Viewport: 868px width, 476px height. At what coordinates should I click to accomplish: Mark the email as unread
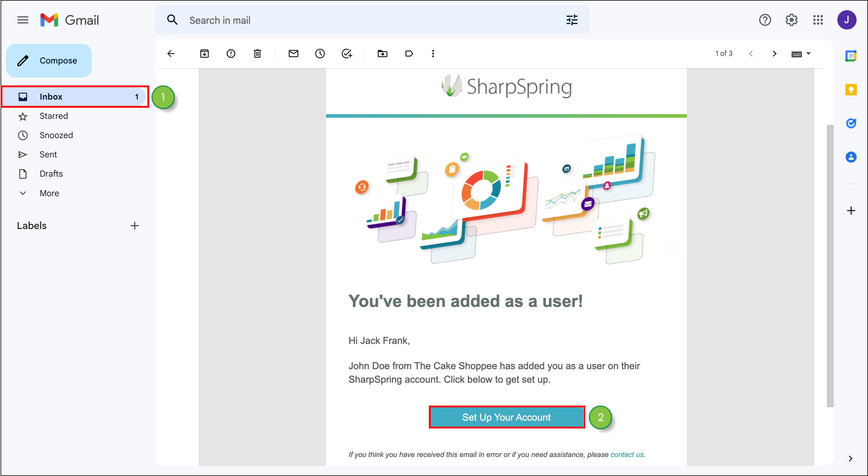tap(293, 54)
